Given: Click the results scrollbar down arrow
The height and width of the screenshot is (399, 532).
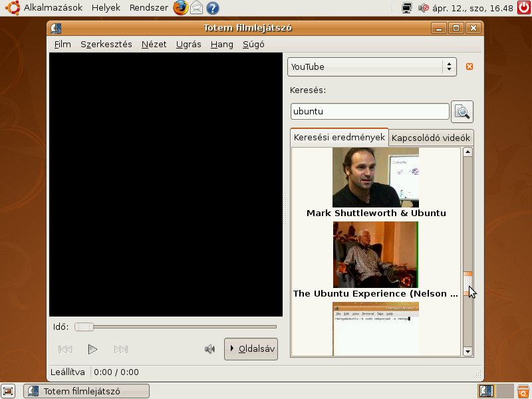Looking at the screenshot, I should (468, 351).
